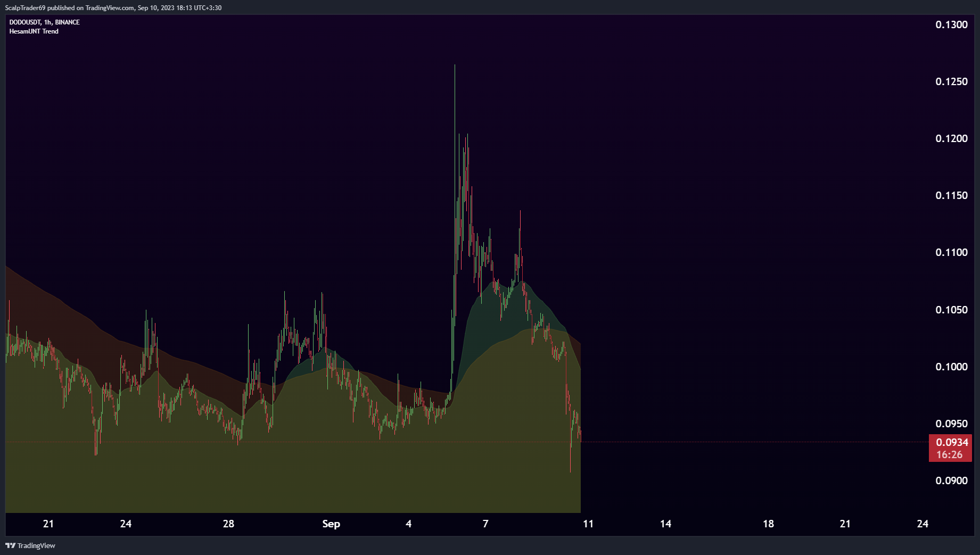Click the 0.1050 price axis label

[952, 310]
